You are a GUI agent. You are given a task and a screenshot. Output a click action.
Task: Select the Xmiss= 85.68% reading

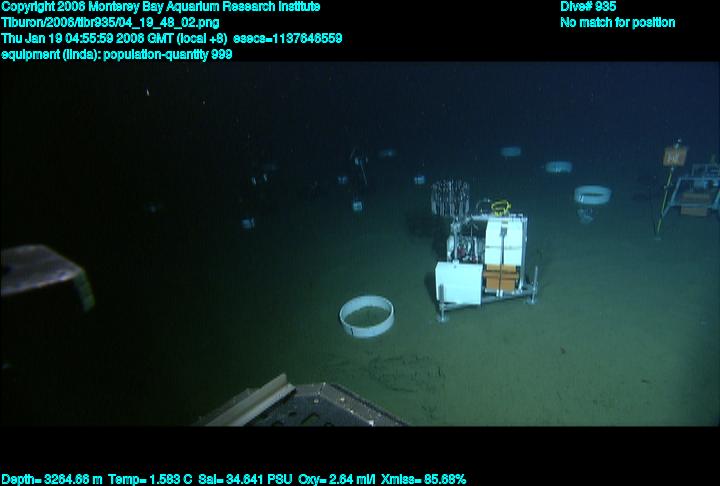point(423,479)
